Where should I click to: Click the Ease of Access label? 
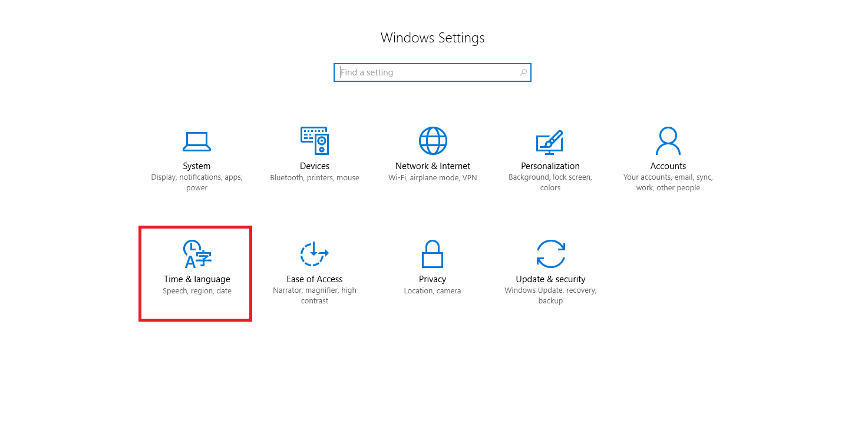click(315, 279)
